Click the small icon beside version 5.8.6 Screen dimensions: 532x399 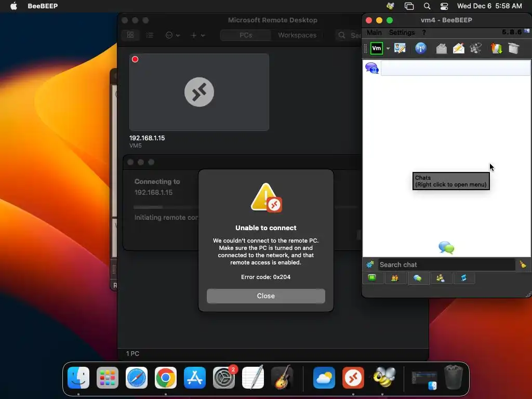pyautogui.click(x=527, y=31)
